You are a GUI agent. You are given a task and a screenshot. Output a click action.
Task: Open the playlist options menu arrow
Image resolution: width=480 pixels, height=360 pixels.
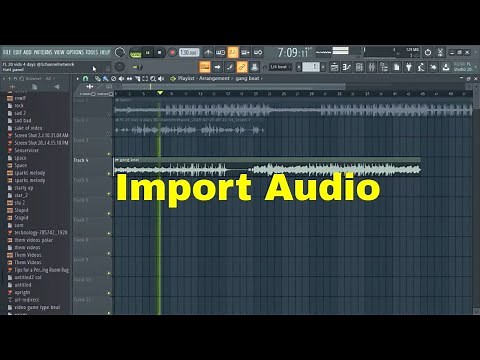77,79
